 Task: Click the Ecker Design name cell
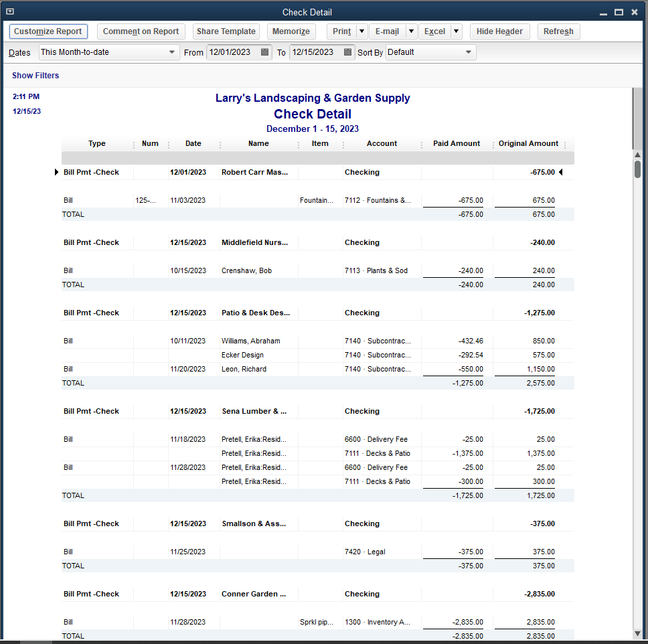[x=242, y=355]
